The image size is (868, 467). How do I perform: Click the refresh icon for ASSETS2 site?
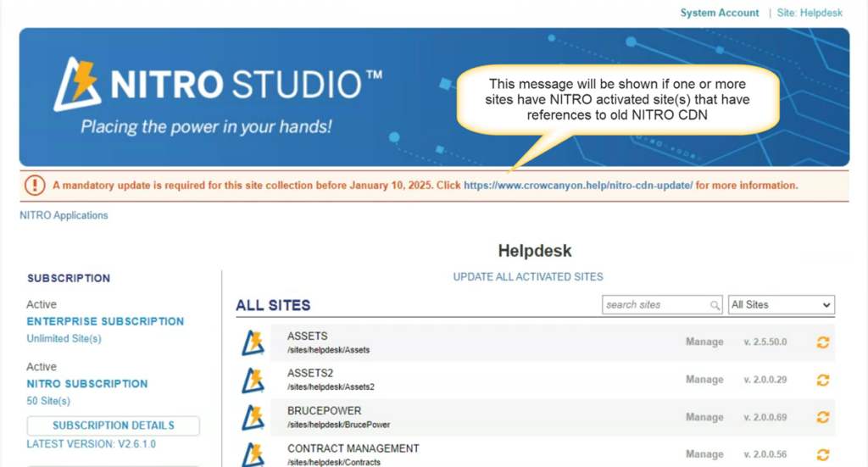click(822, 380)
